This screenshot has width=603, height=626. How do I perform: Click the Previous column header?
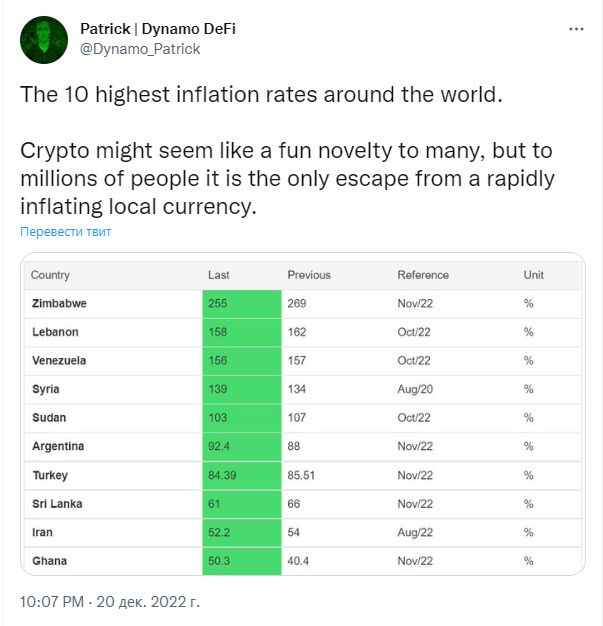tap(309, 275)
